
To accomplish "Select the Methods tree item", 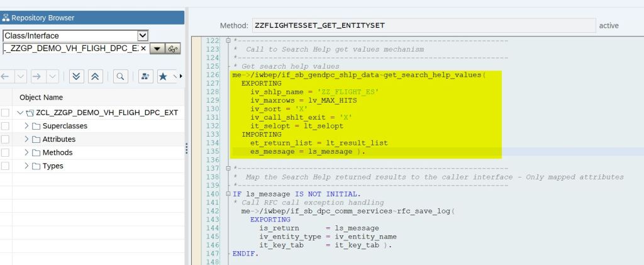I will 57,152.
